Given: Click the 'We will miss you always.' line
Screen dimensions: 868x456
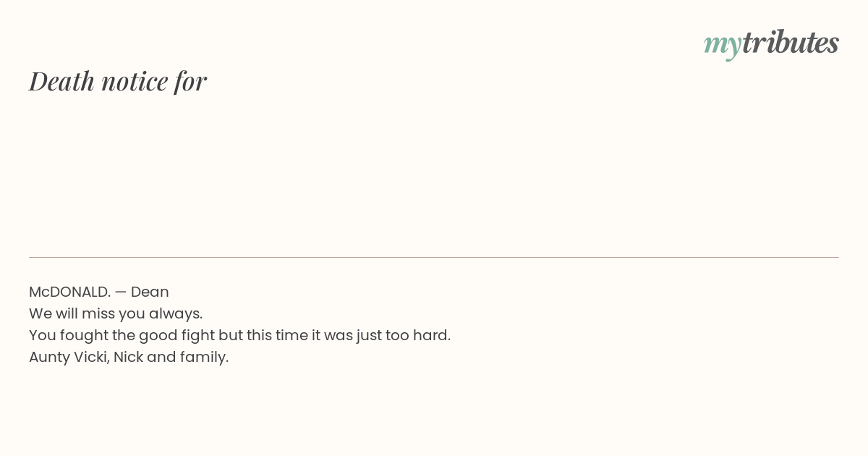Looking at the screenshot, I should coord(116,313).
